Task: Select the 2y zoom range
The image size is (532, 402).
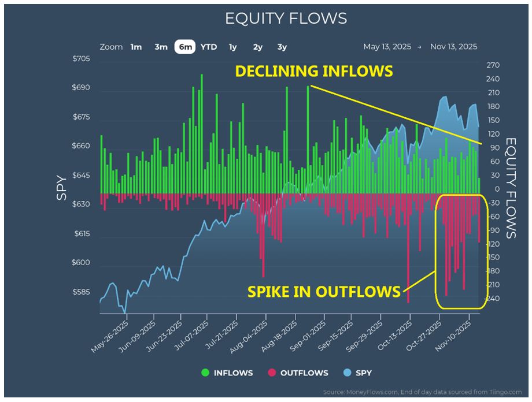Action: tap(258, 47)
